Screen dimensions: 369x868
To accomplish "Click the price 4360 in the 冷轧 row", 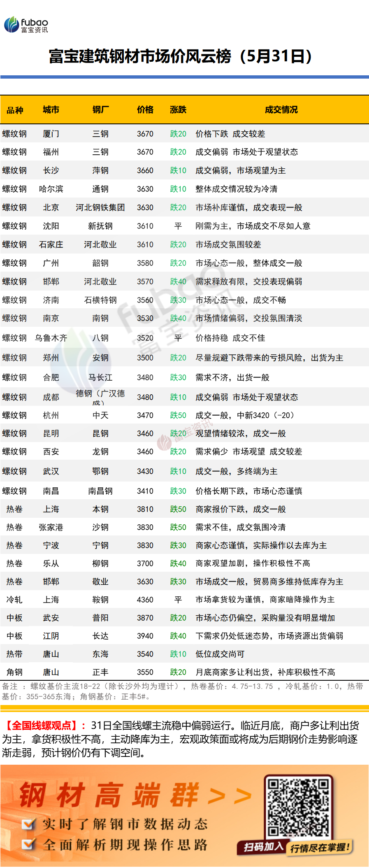I will [145, 600].
